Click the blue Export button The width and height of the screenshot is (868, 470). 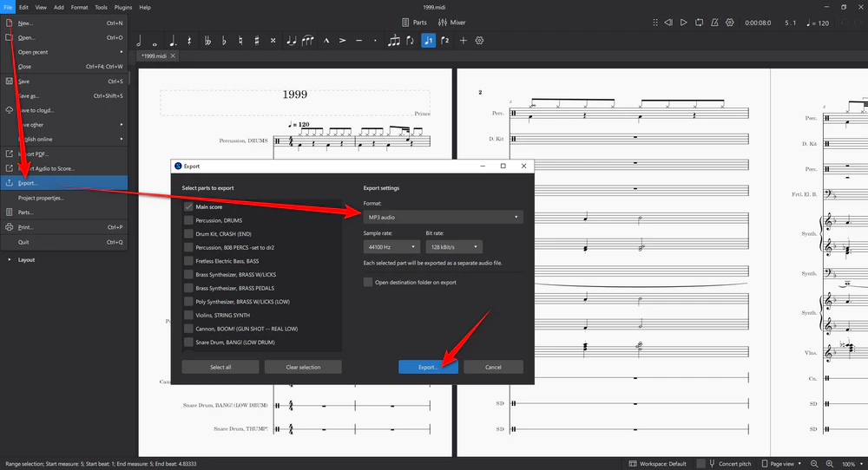tap(429, 367)
